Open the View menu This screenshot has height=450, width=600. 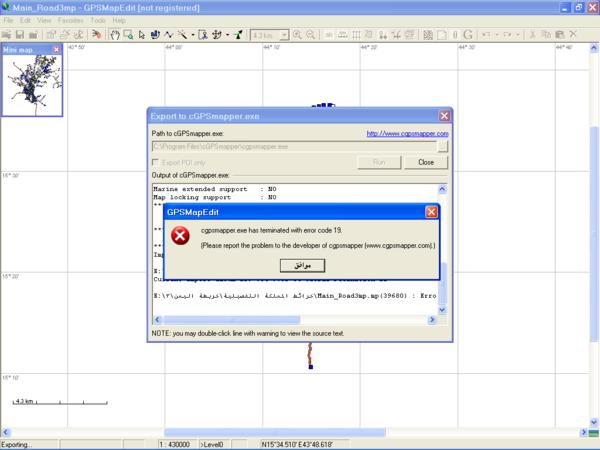coord(44,20)
